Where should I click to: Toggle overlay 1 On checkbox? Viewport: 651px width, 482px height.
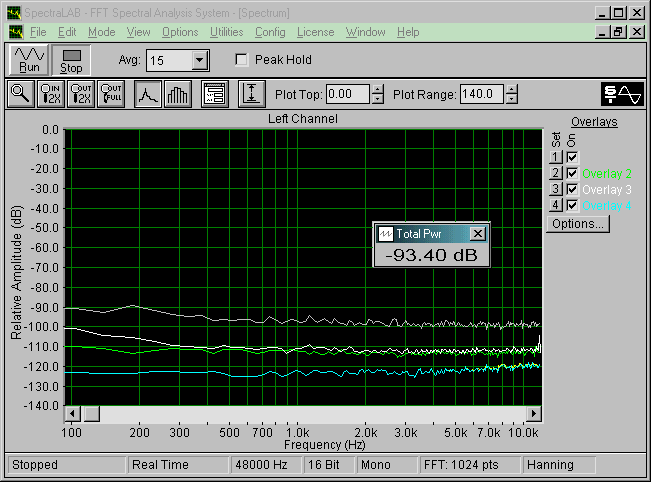[572, 157]
